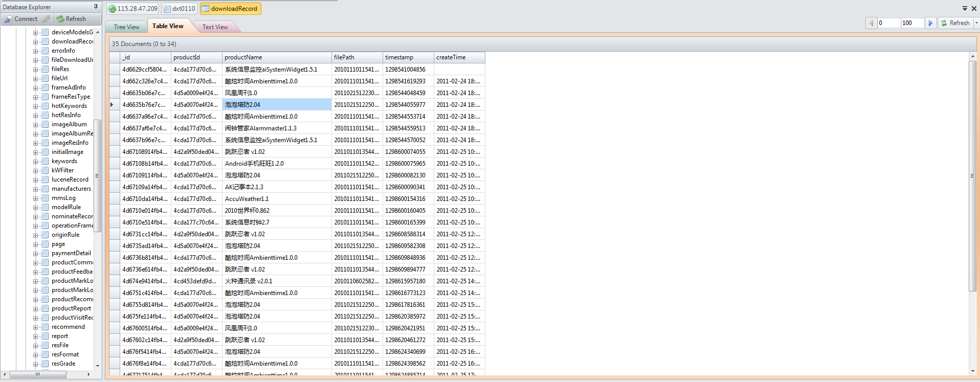This screenshot has height=382, width=980.
Task: Select the modelRule collection
Action: [66, 207]
